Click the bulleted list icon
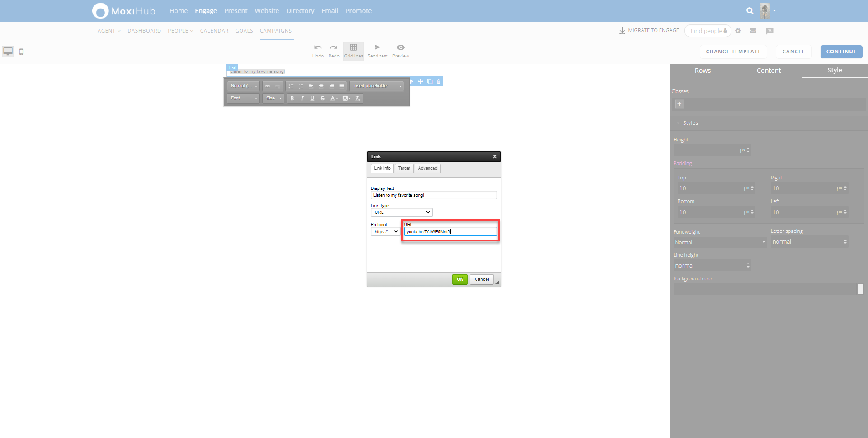 pos(291,86)
